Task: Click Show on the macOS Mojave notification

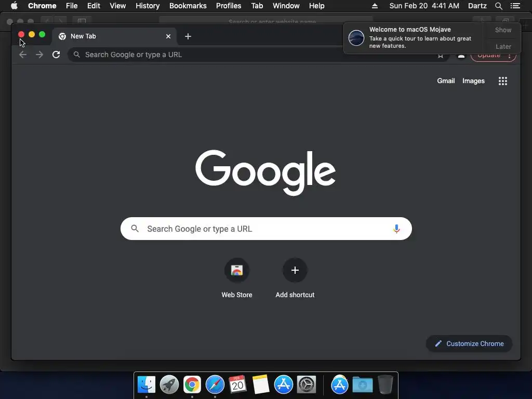Action: point(503,30)
